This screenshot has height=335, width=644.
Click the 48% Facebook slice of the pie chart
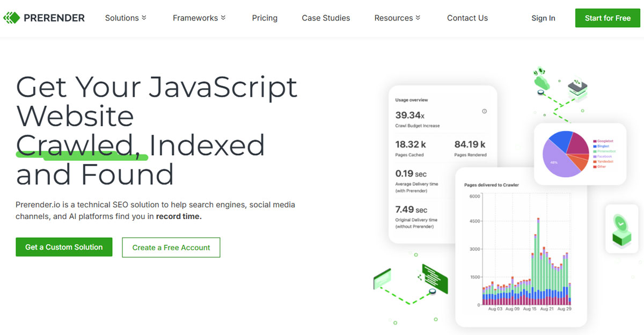point(554,162)
